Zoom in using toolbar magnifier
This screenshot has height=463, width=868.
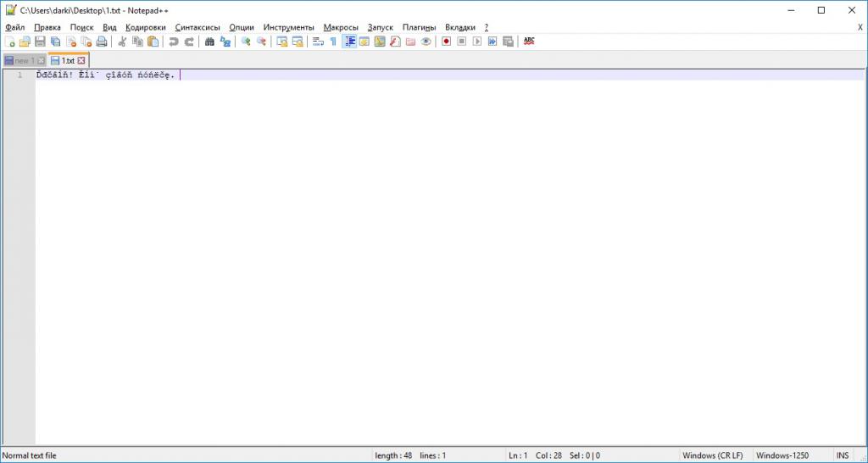246,42
